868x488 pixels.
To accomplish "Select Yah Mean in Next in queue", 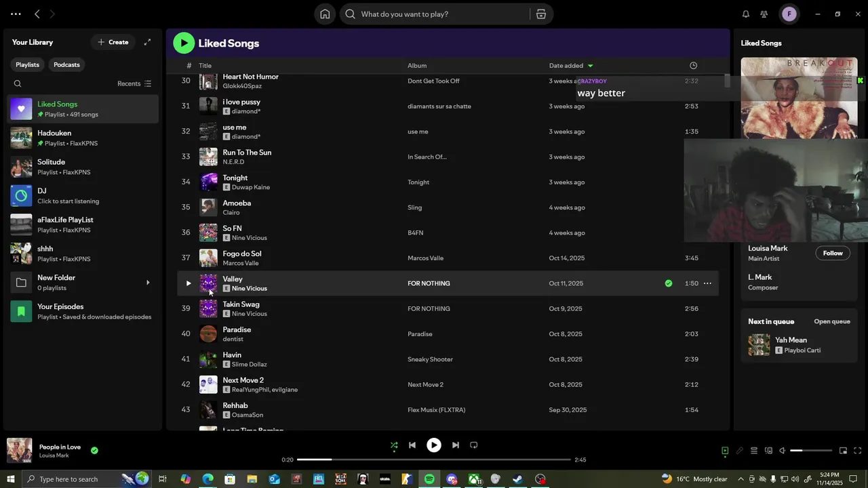I will (x=799, y=345).
